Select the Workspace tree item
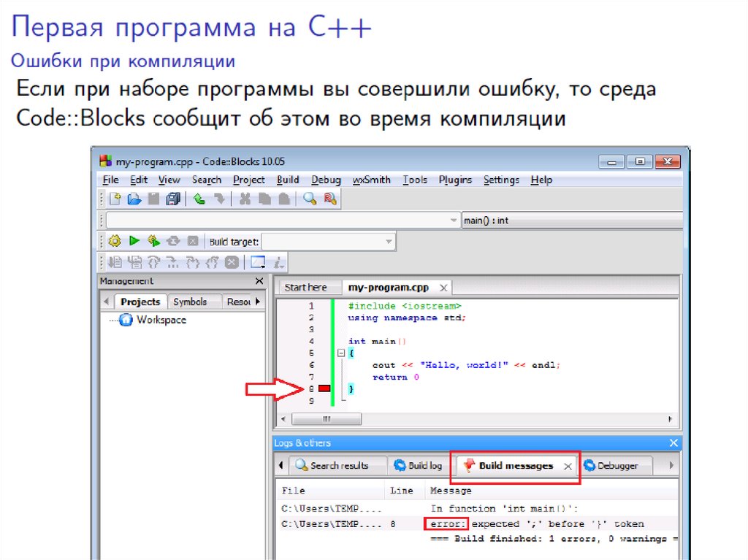The height and width of the screenshot is (560, 748). 161,320
